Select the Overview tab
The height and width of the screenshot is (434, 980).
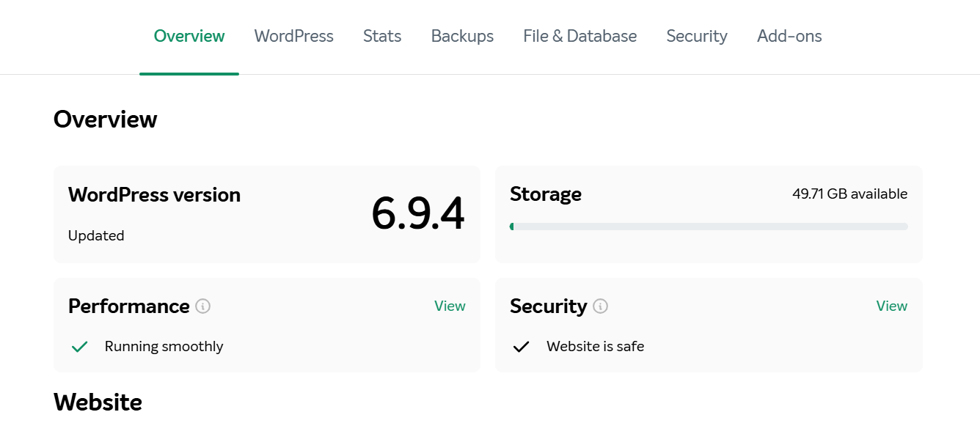coord(189,36)
